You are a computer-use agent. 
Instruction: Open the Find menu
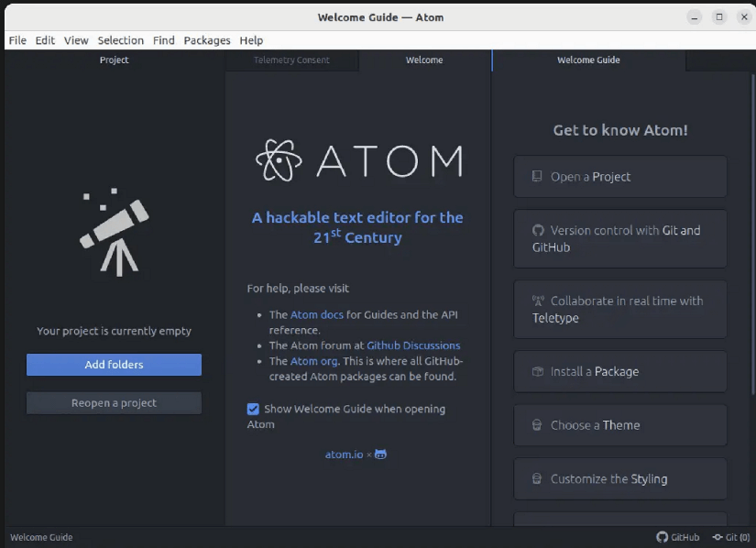[164, 40]
